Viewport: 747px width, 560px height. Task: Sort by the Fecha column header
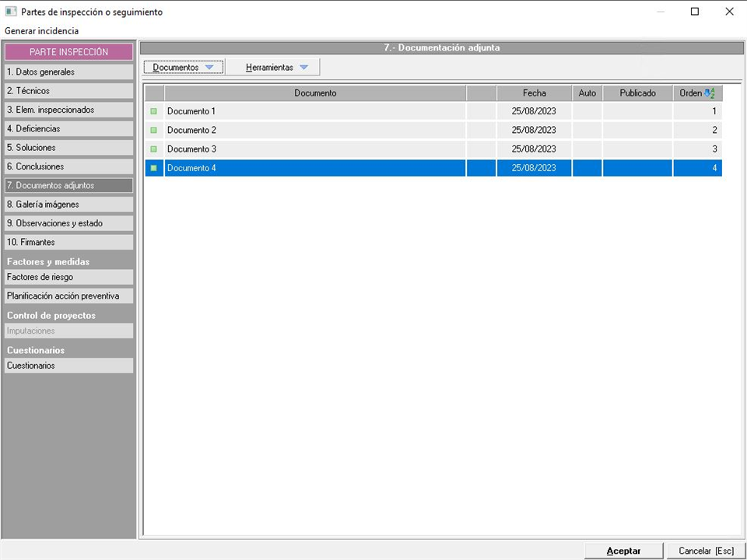point(534,93)
